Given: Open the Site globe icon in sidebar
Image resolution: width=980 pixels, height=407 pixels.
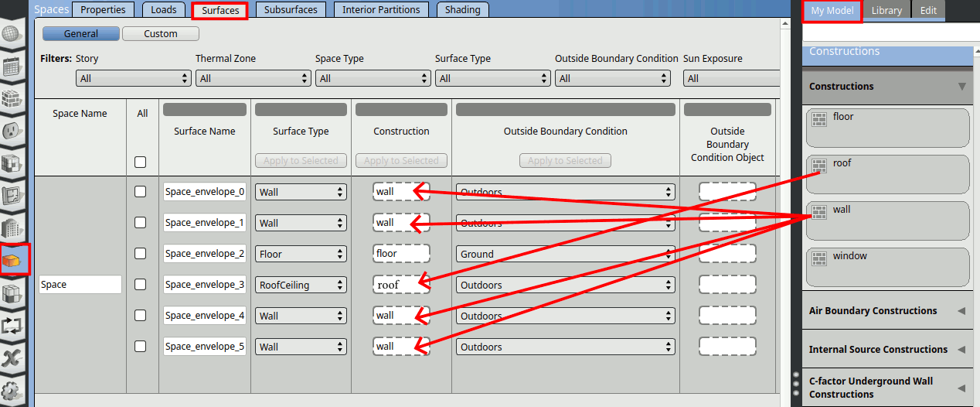Looking at the screenshot, I should pos(12,35).
